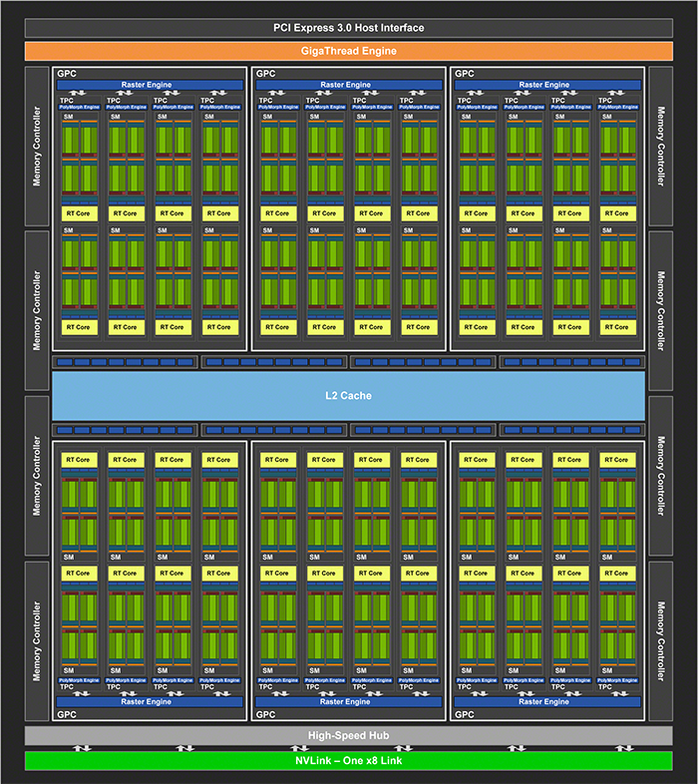Click the third Memory Controller on the right side
The image size is (698, 784).
(660, 476)
